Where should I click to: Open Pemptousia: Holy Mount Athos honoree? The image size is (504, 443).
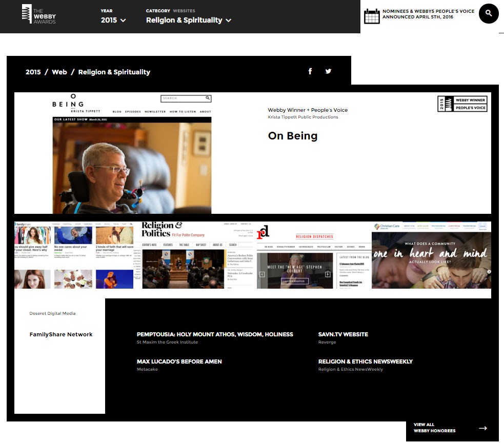coord(215,334)
